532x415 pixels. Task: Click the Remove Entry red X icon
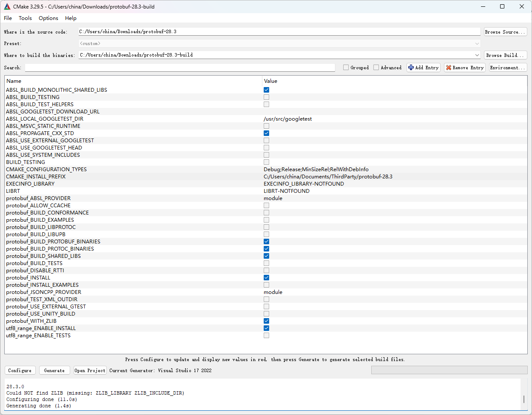click(x=449, y=67)
